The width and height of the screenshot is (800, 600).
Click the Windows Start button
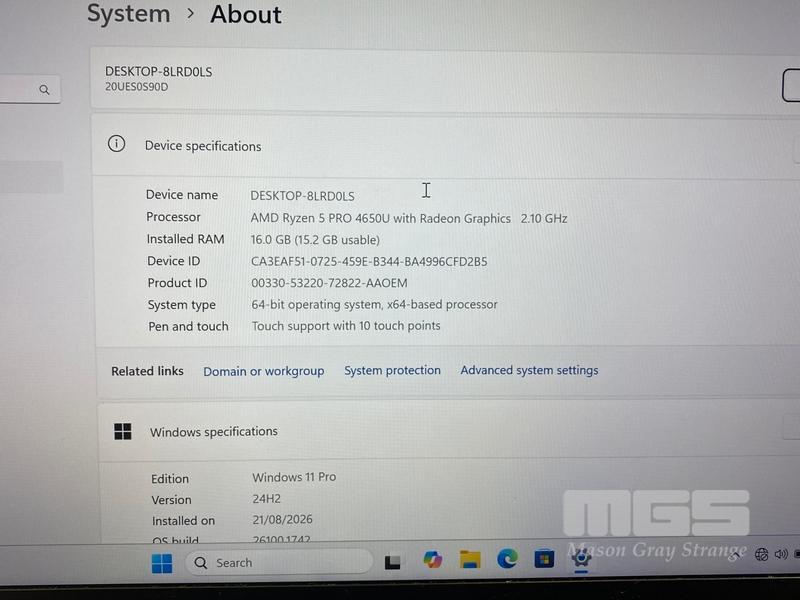click(162, 563)
